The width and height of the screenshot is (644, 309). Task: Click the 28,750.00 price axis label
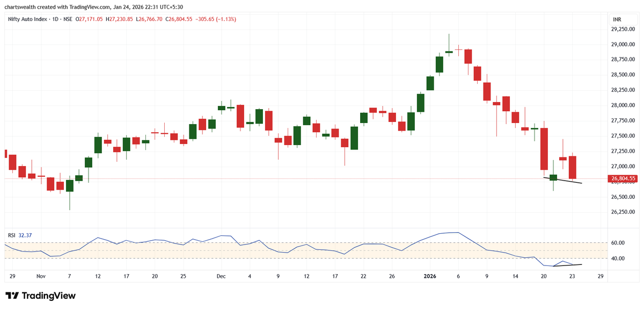(x=623, y=60)
